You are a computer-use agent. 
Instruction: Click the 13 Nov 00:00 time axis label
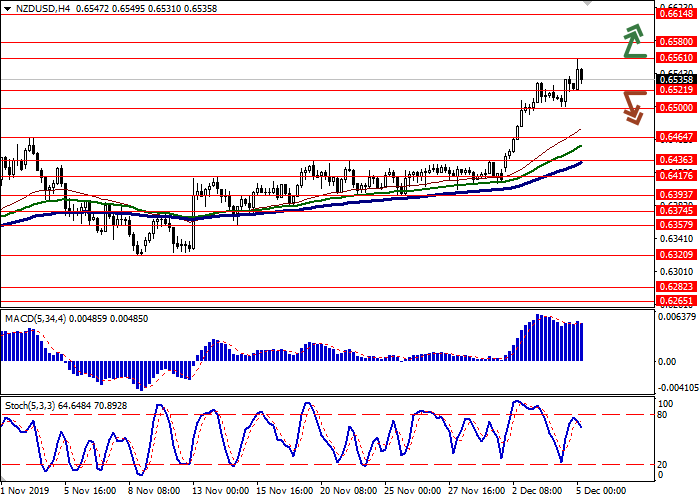[219, 492]
